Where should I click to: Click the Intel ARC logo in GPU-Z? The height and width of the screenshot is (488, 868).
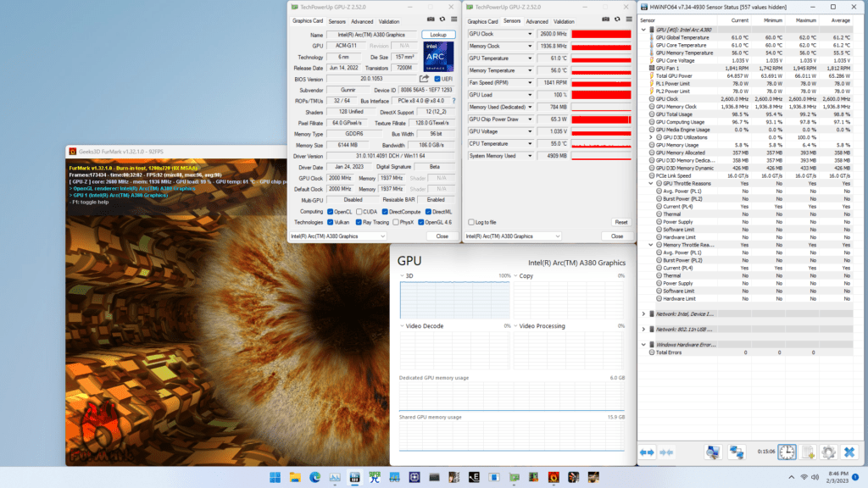(x=438, y=57)
